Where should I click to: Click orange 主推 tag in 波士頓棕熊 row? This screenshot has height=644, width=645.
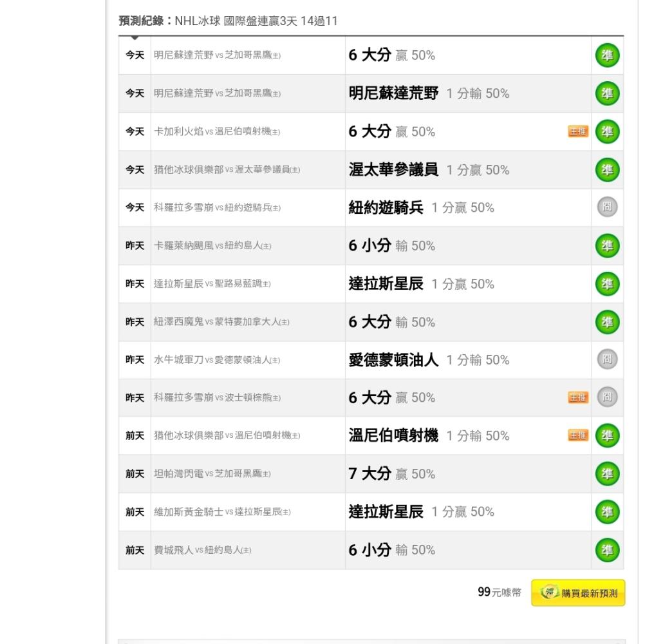(x=578, y=397)
